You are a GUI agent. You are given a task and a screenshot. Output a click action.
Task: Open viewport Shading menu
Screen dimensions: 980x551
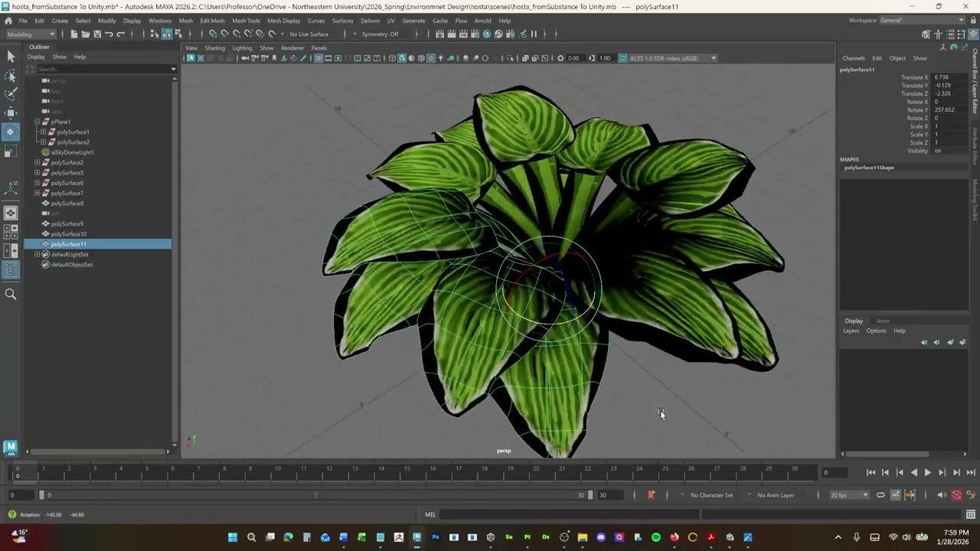coord(215,47)
